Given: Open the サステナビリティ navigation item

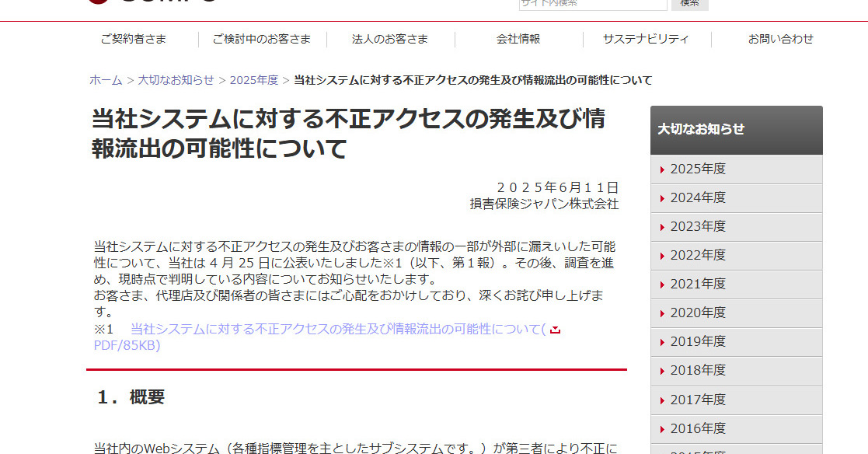Looking at the screenshot, I should pyautogui.click(x=646, y=39).
